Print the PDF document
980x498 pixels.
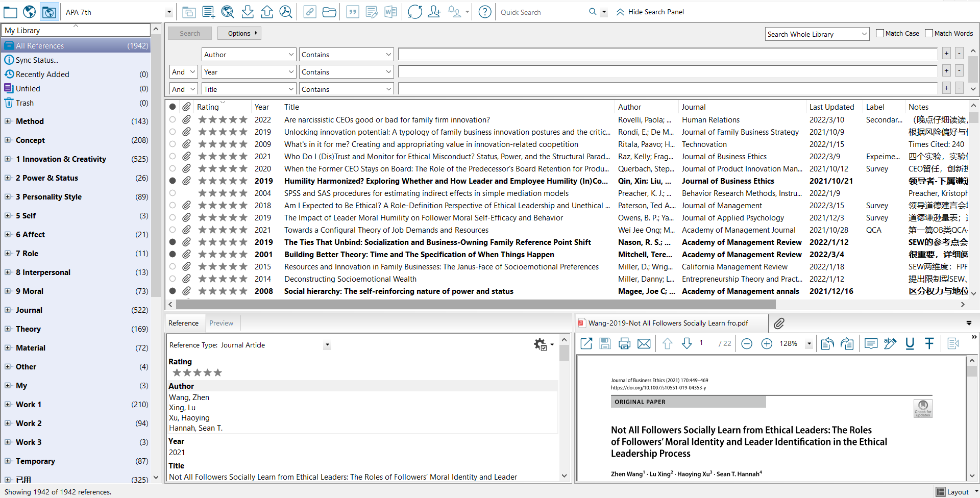coord(624,344)
